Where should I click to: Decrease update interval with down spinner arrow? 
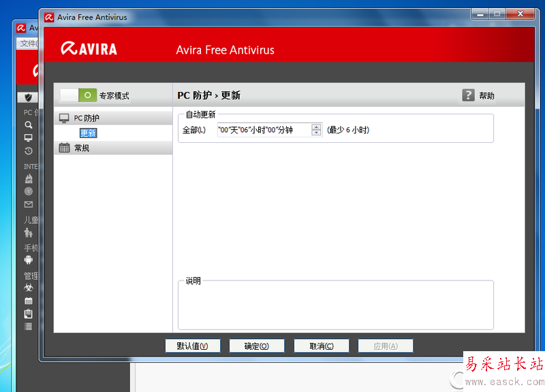(x=316, y=133)
